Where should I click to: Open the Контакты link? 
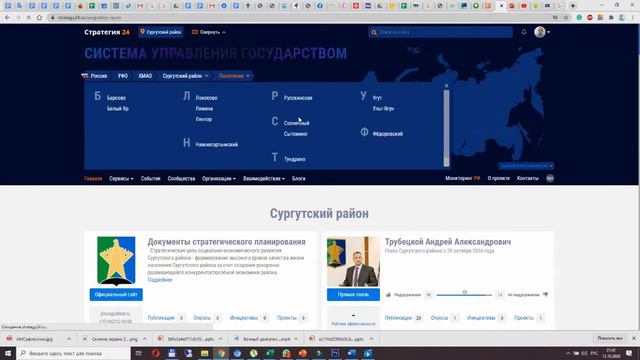[x=528, y=178]
